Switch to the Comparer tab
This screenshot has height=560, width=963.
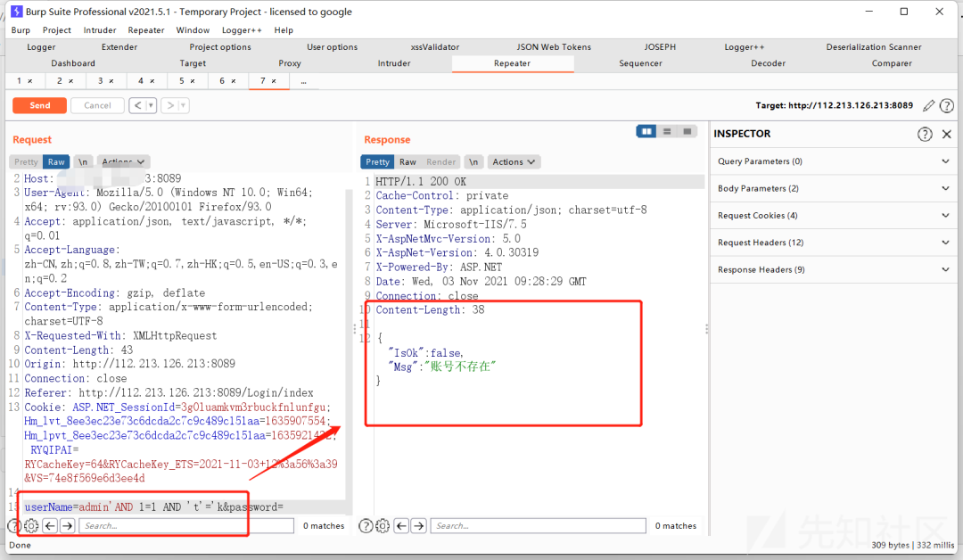point(892,63)
